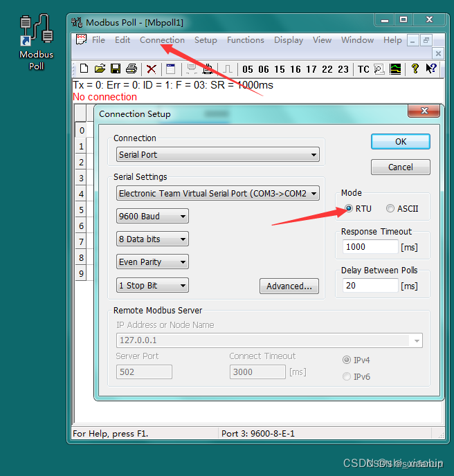The height and width of the screenshot is (476, 454).
Task: Open the Display menu
Action: pyautogui.click(x=289, y=39)
